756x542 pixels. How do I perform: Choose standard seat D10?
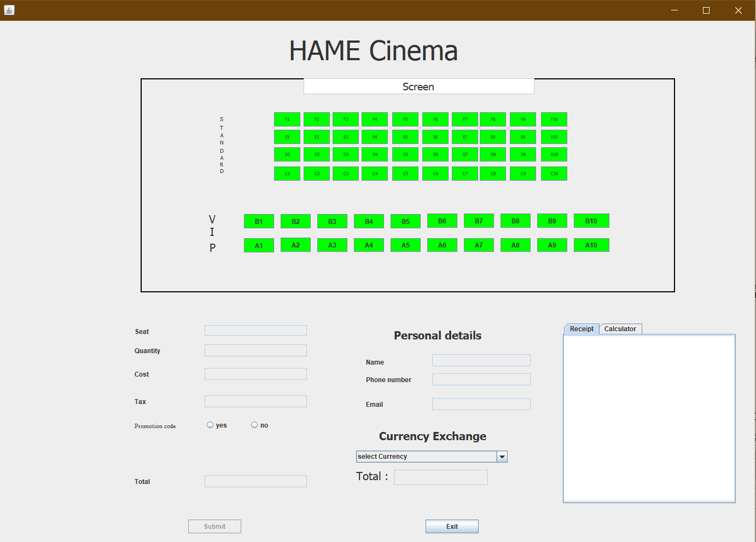554,154
